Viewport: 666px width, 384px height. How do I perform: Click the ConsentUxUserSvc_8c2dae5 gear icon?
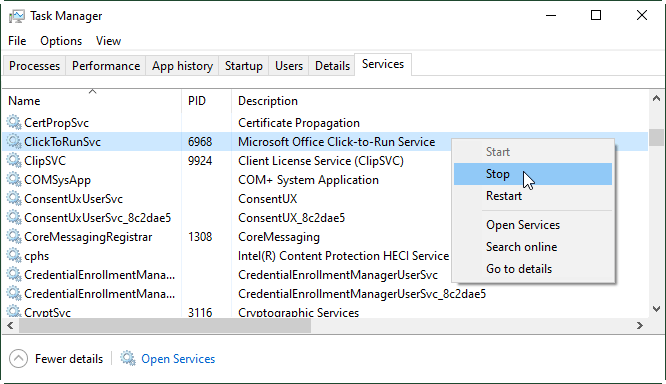click(x=14, y=217)
